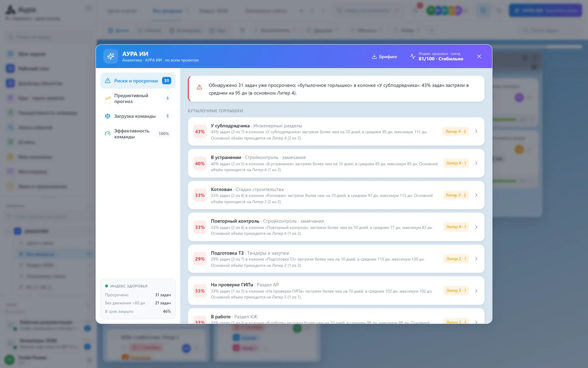Click the download icon beside Брифинг
Screen dimensions: 588x368
point(374,57)
